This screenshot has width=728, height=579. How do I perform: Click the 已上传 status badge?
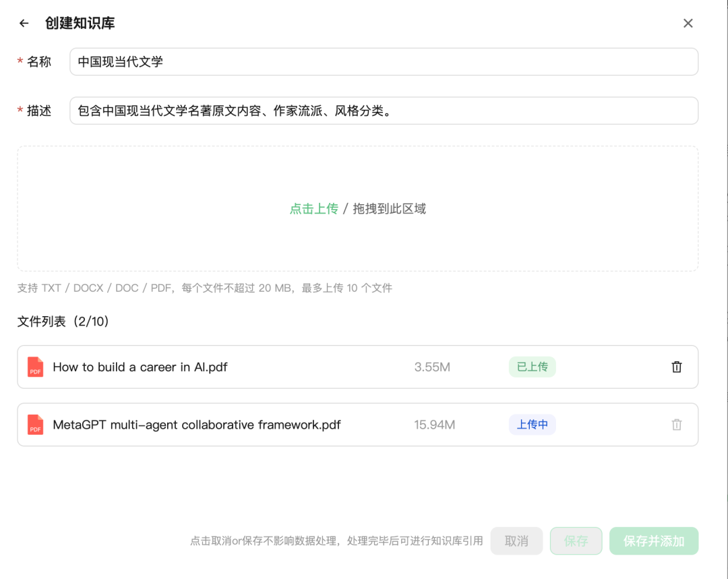[532, 367]
